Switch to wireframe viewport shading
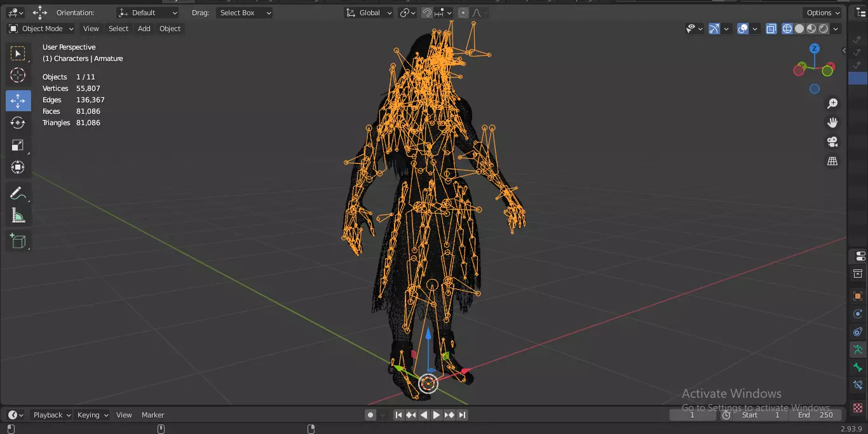This screenshot has width=868, height=434. click(x=787, y=29)
